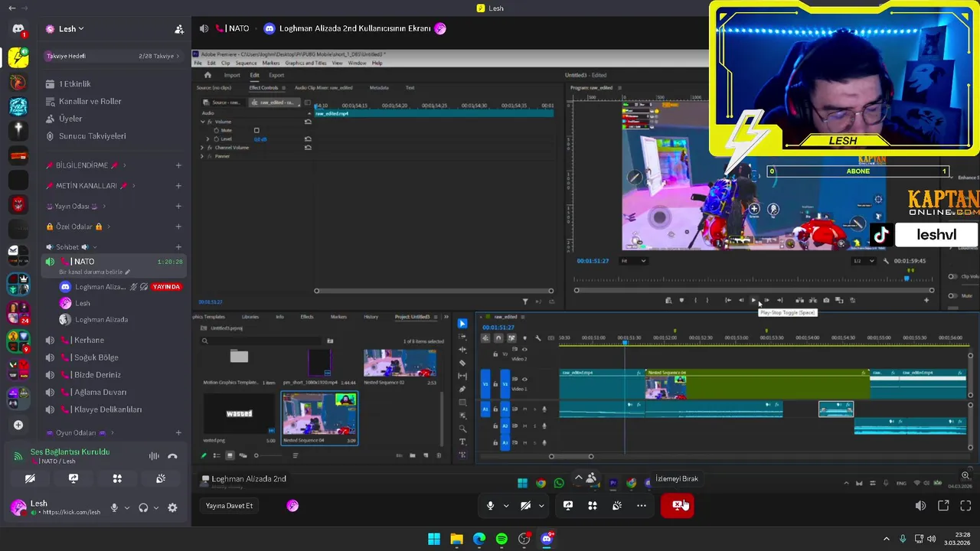The width and height of the screenshot is (980, 551).
Task: Click the Premiere Home icon
Action: (207, 75)
